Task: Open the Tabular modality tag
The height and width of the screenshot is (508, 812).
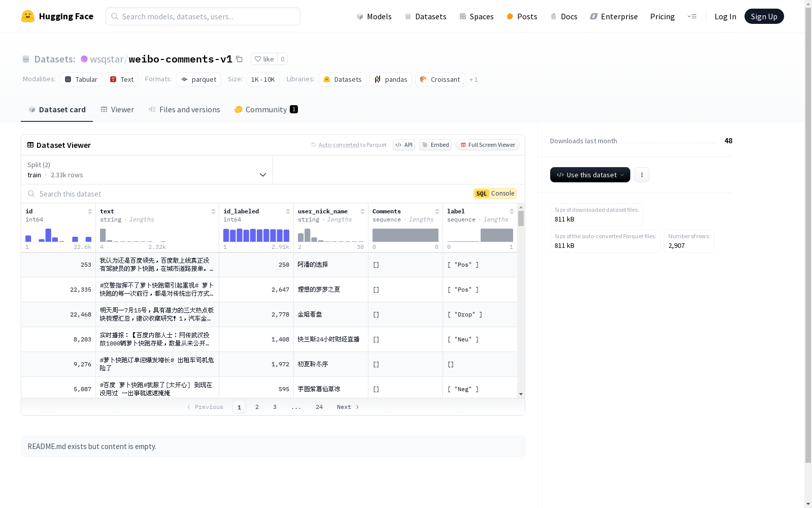Action: point(81,79)
